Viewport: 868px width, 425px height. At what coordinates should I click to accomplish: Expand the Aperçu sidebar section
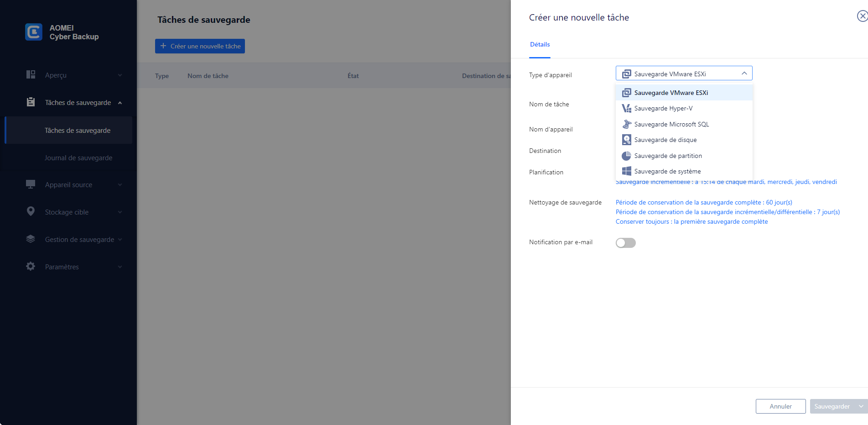[x=120, y=75]
